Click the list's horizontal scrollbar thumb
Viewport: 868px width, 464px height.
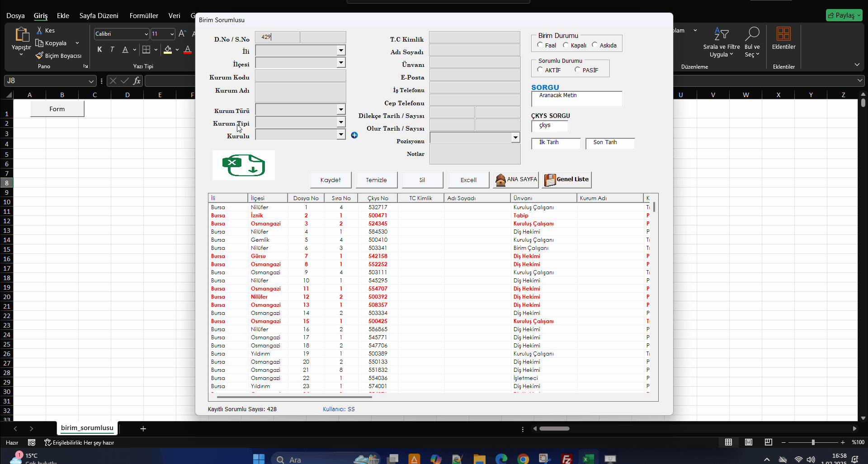(x=294, y=397)
